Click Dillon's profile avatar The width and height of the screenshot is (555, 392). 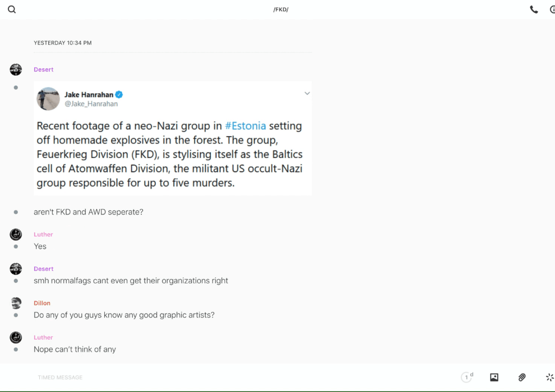click(x=16, y=303)
